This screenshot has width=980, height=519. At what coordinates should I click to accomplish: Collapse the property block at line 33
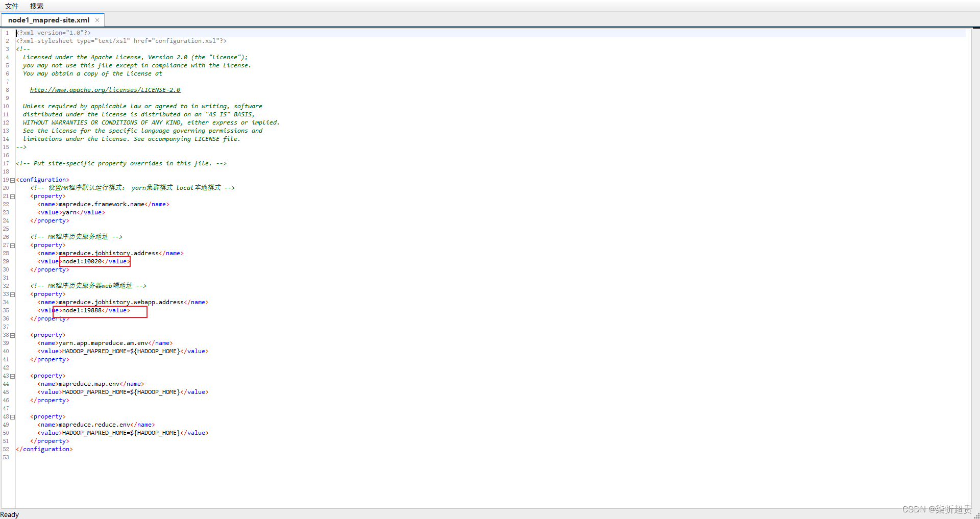coord(13,294)
